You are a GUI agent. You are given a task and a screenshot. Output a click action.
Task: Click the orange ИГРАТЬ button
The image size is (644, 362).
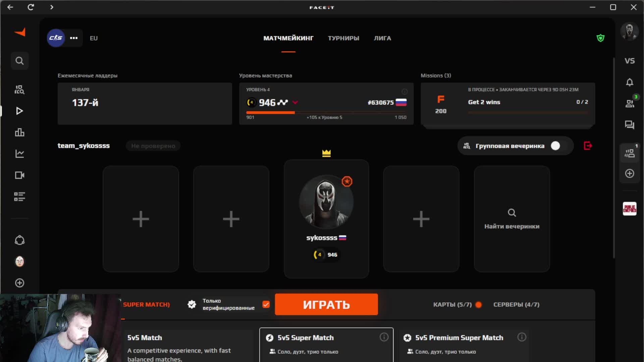tap(326, 304)
